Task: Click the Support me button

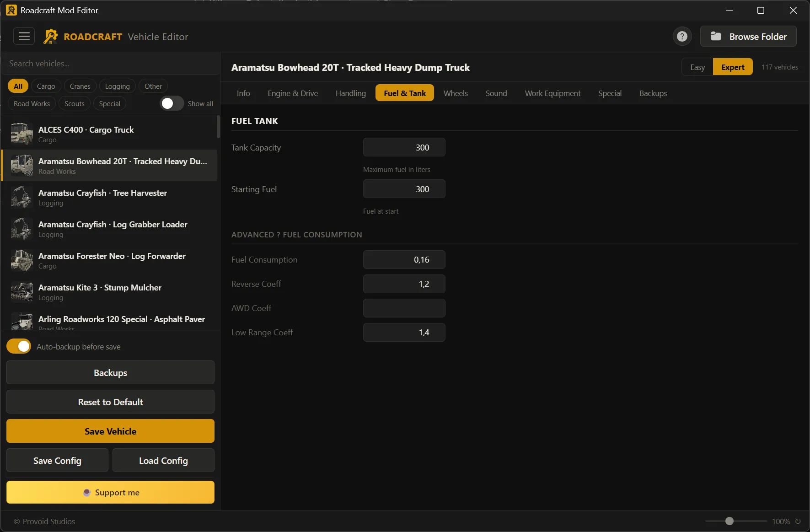Action: pos(110,492)
